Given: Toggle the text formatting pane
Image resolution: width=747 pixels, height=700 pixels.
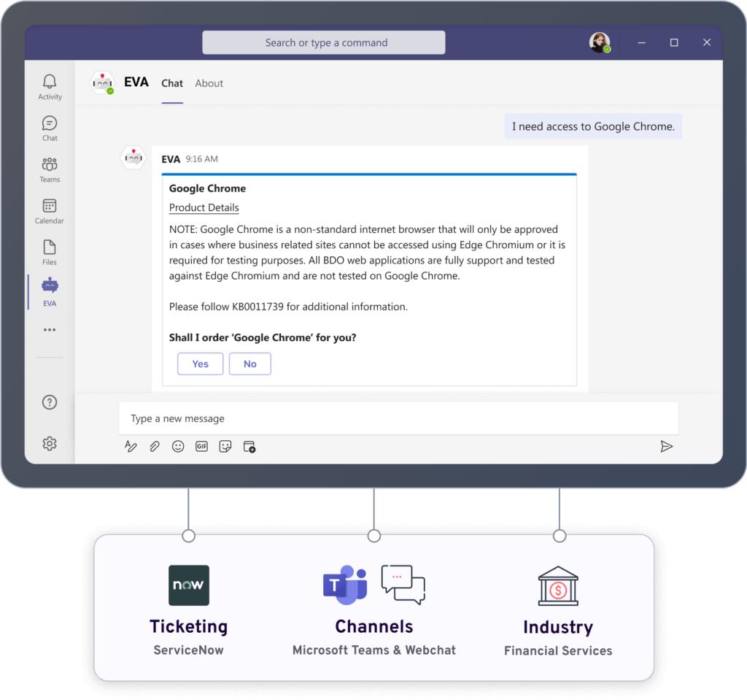Looking at the screenshot, I should click(131, 446).
